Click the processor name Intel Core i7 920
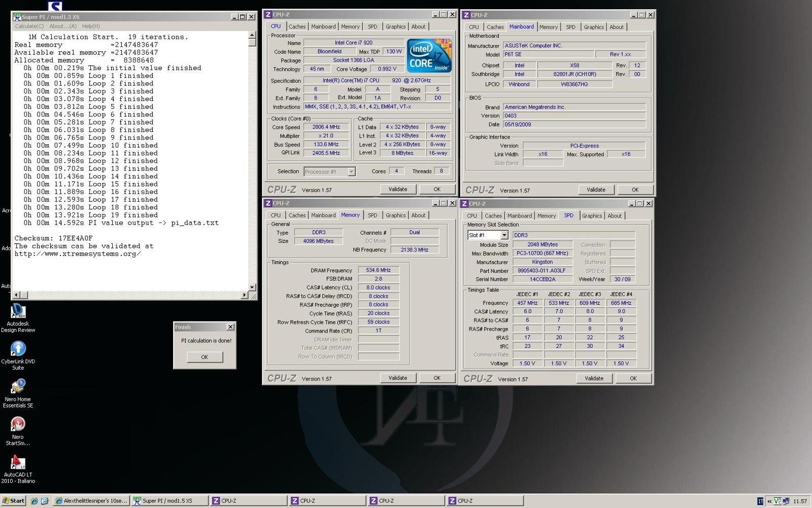 [x=354, y=43]
